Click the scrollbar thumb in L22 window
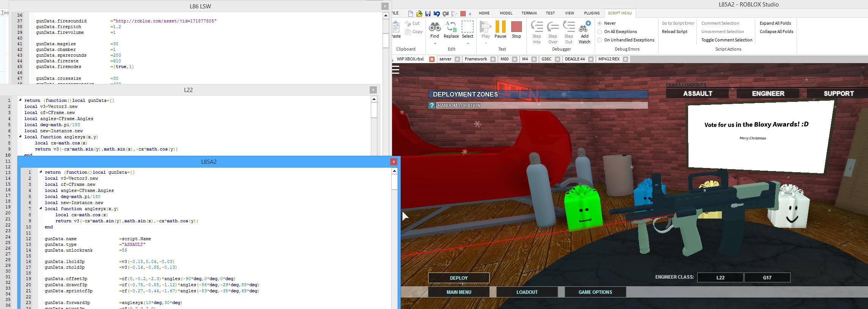Screen dimensions: 868x309 click(x=374, y=110)
